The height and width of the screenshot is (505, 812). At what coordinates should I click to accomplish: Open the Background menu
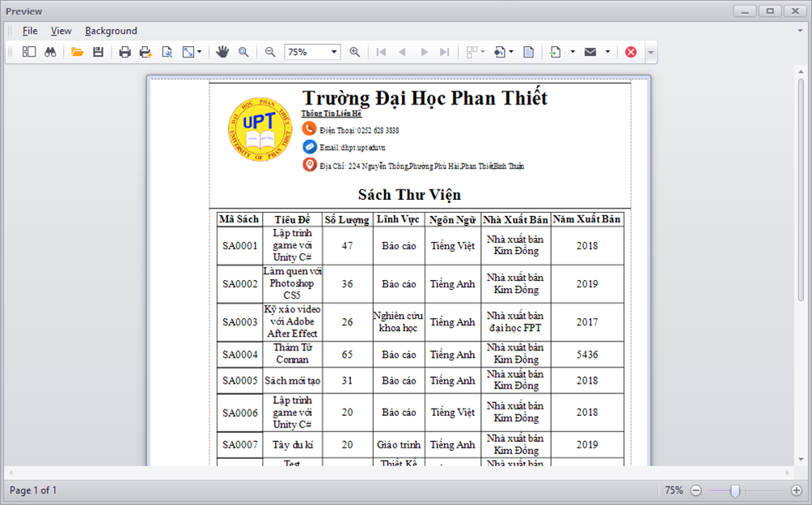111,31
